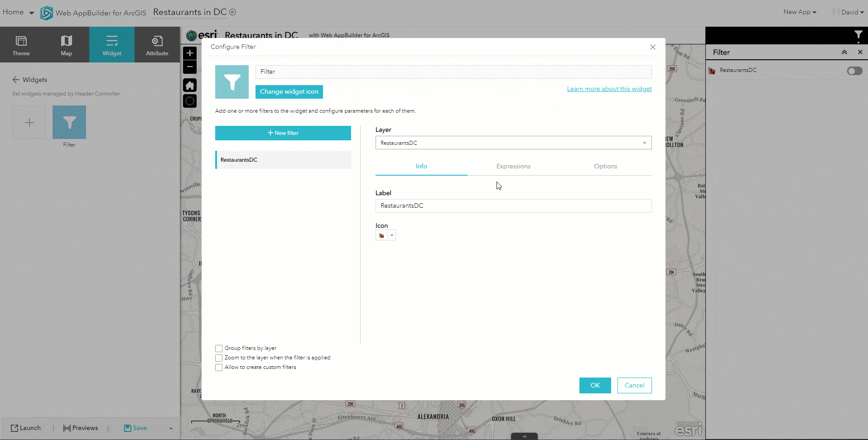Click the New filter button
This screenshot has height=440, width=868.
[283, 133]
